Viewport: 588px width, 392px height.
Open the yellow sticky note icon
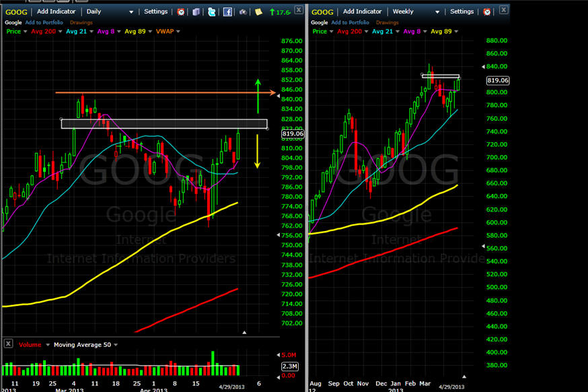pos(258,12)
